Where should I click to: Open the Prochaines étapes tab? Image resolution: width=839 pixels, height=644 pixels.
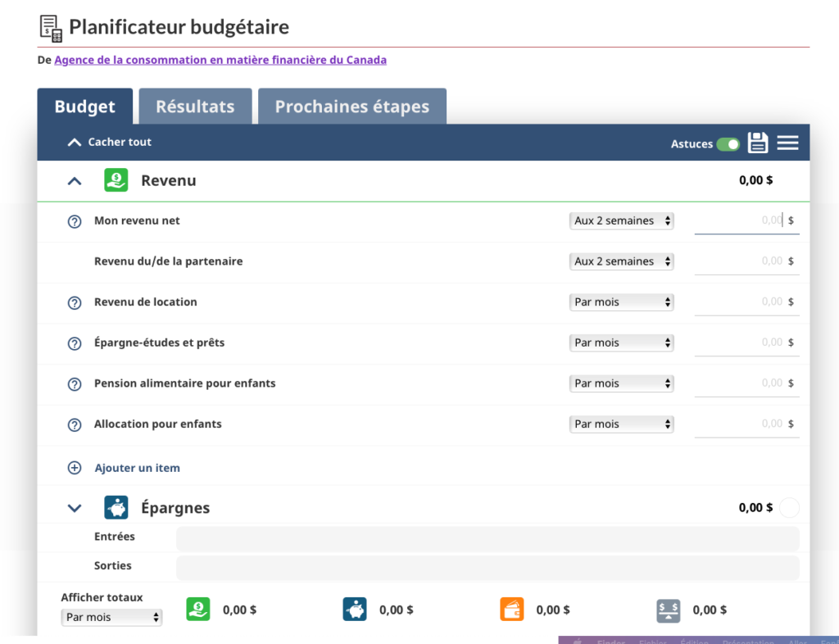point(352,106)
